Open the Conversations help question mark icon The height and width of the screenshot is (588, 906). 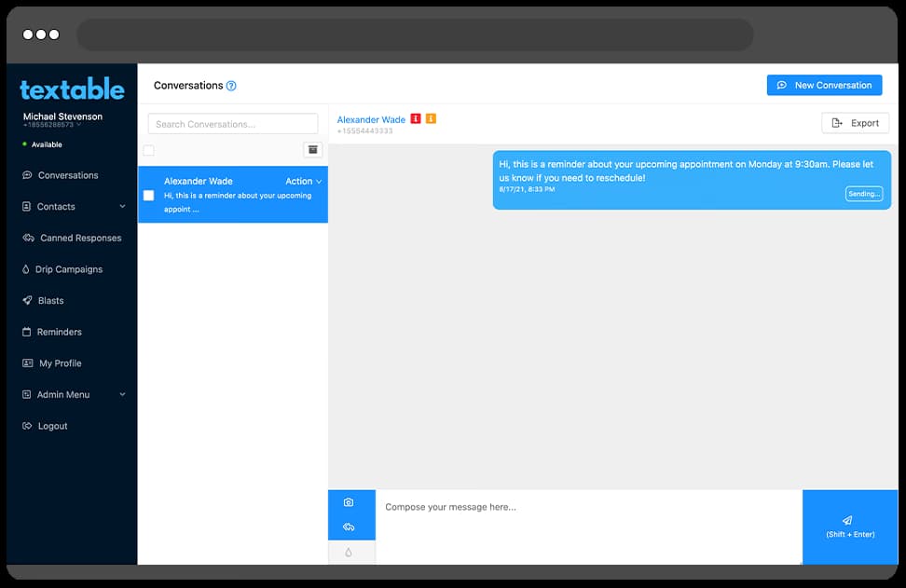231,86
